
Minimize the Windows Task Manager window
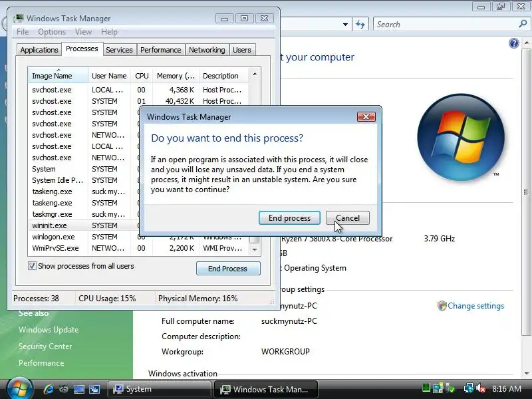[224, 19]
